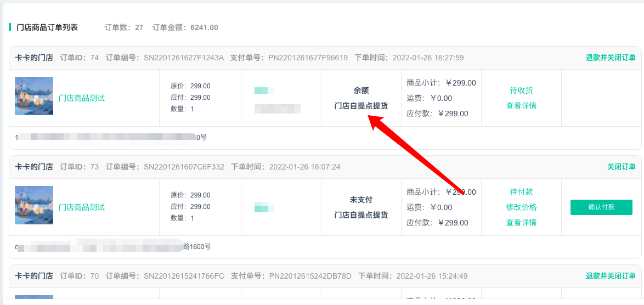Select order number SN2201261627F1243A text

coord(184,58)
